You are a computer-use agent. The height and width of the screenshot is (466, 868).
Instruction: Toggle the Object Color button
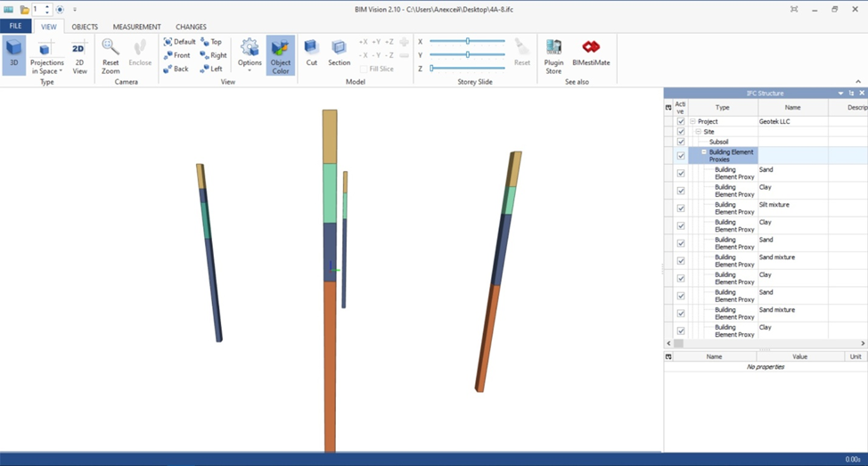coord(281,55)
